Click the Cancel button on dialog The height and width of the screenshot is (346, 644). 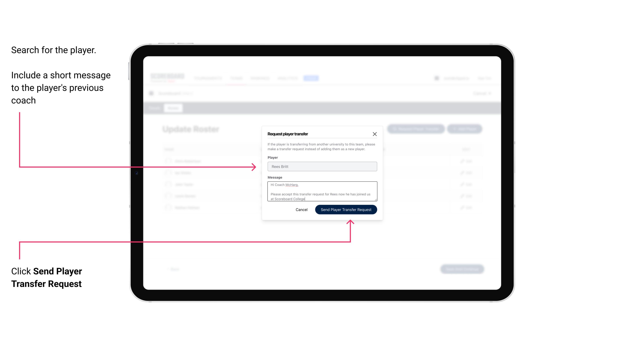coord(301,209)
